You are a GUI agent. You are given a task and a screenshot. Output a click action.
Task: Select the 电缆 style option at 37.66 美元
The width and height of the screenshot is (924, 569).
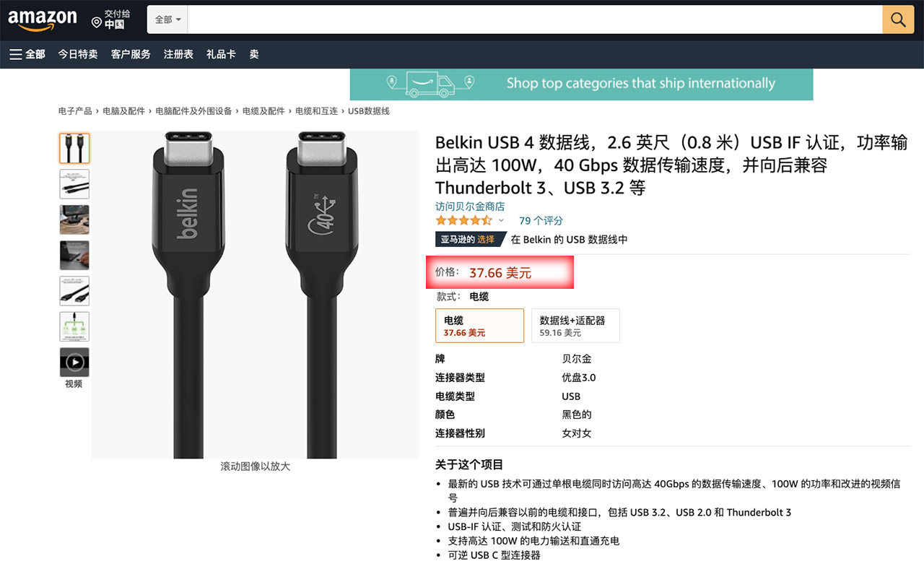coord(479,326)
